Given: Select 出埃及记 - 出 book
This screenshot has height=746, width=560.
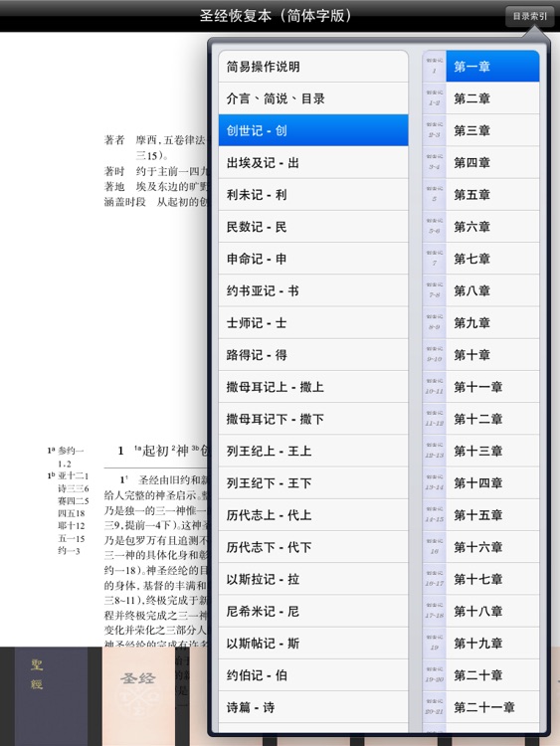Looking at the screenshot, I should [313, 163].
